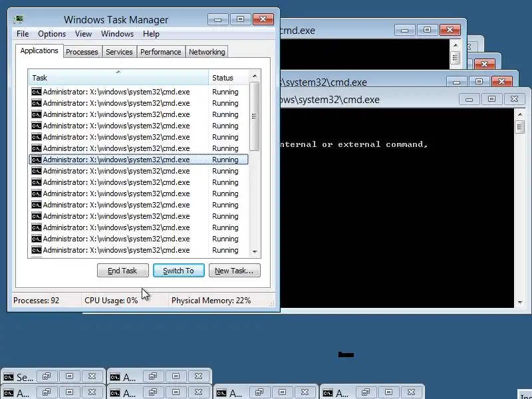Click the task list scrollbar down arrow
Screen dimensions: 532x399
[x=255, y=252]
